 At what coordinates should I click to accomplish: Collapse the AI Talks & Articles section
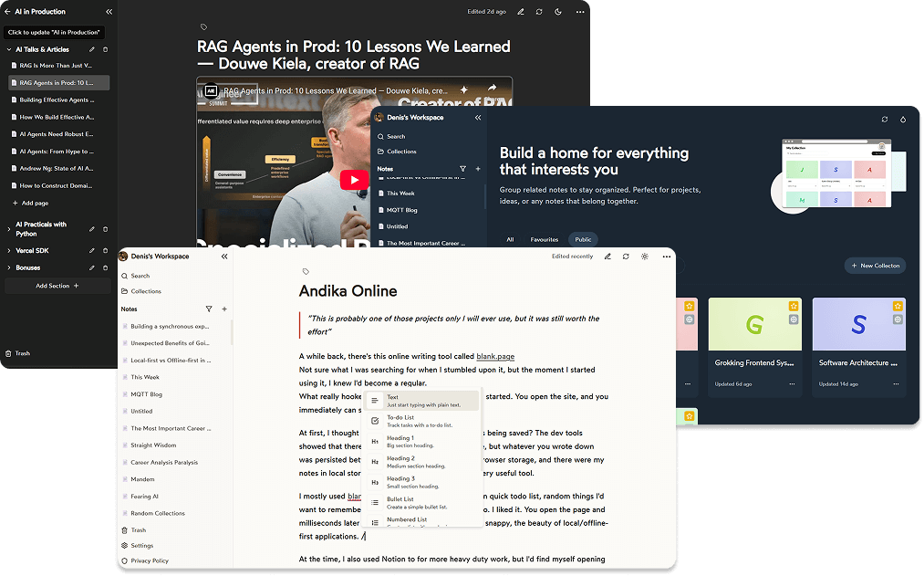coord(9,49)
